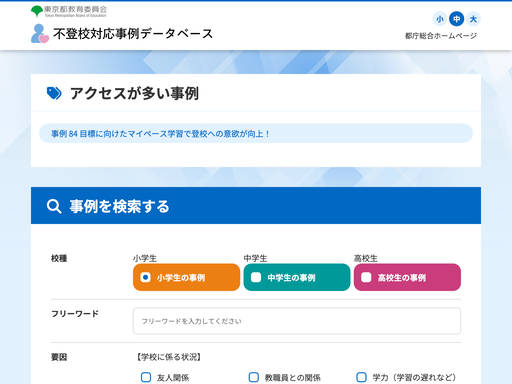512x384 pixels.
Task: Select the 小学生の事例 radio option
Action: (186, 277)
